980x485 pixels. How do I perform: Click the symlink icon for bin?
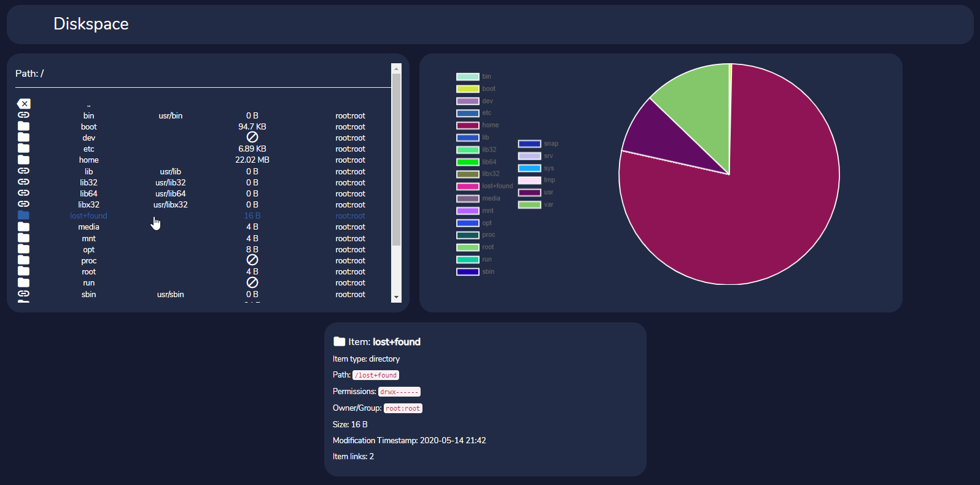click(x=23, y=115)
